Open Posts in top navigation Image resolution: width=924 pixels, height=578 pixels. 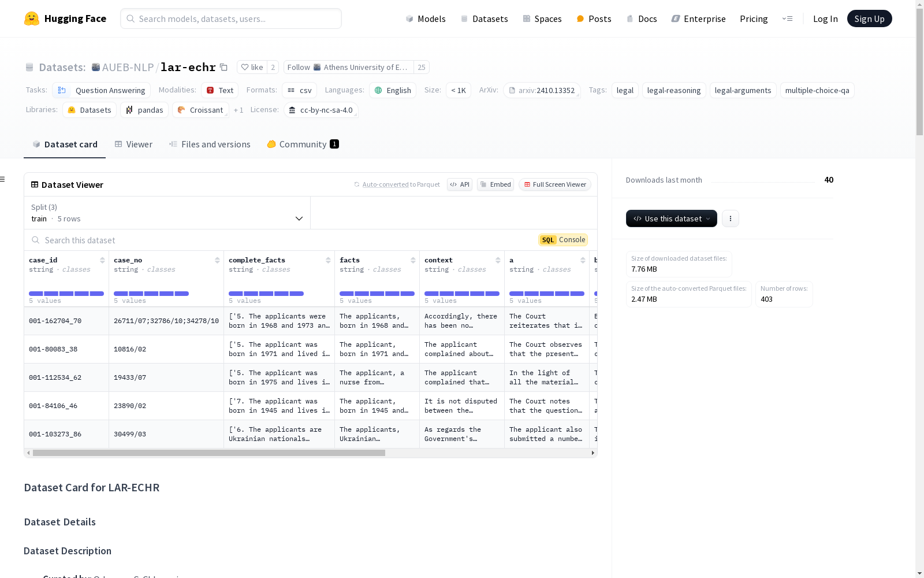594,18
